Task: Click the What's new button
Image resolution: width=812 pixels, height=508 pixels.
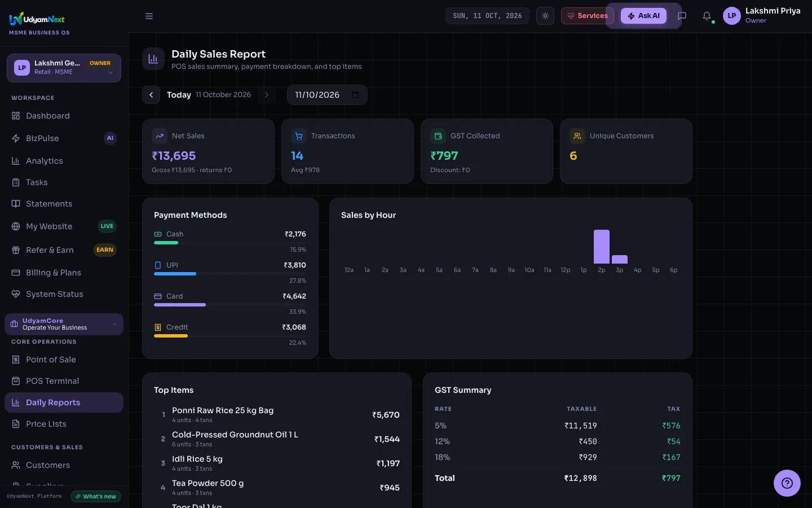Action: click(x=96, y=497)
